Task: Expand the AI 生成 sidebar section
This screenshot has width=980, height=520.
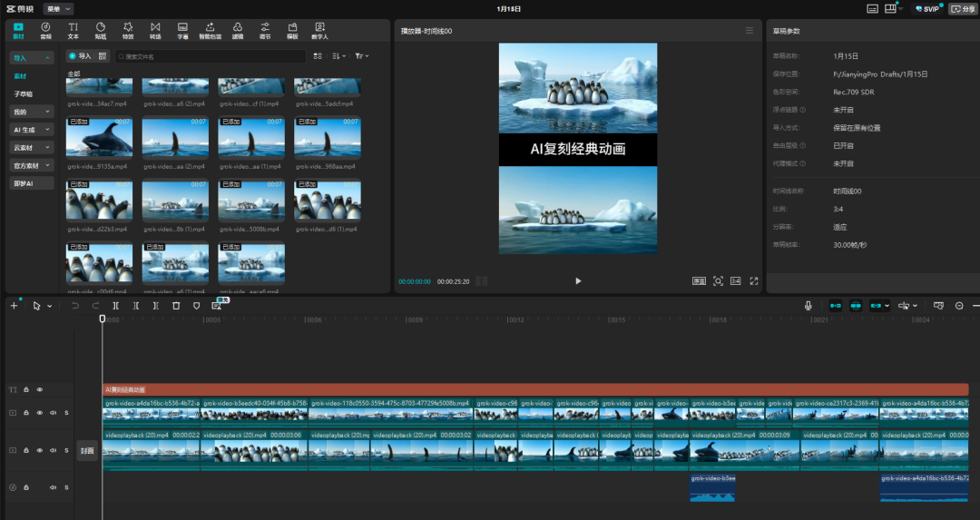Action: [32, 130]
